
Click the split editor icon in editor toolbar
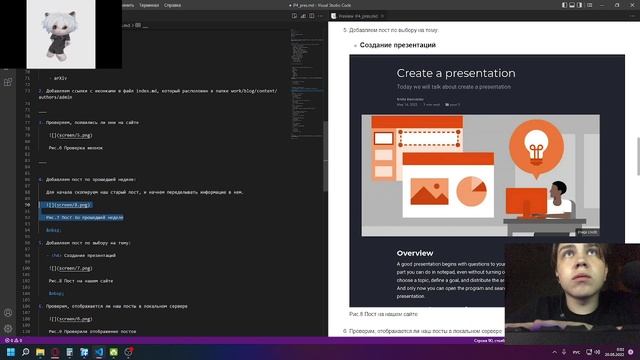pos(312,16)
